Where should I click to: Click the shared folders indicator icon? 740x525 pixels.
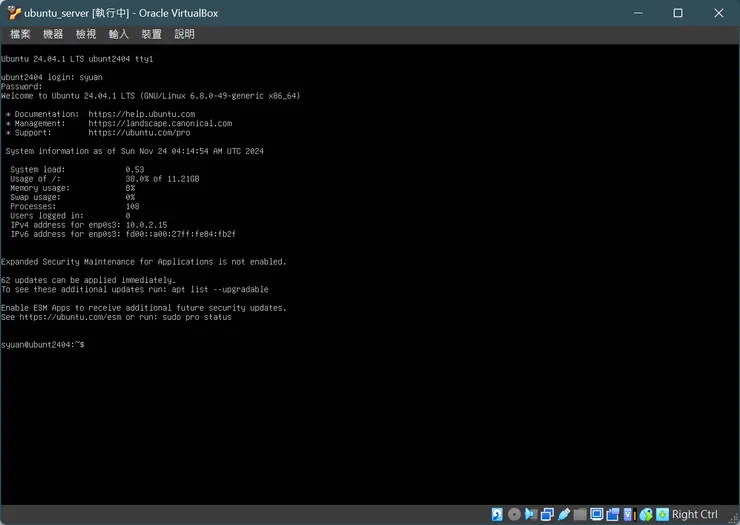pyautogui.click(x=580, y=514)
